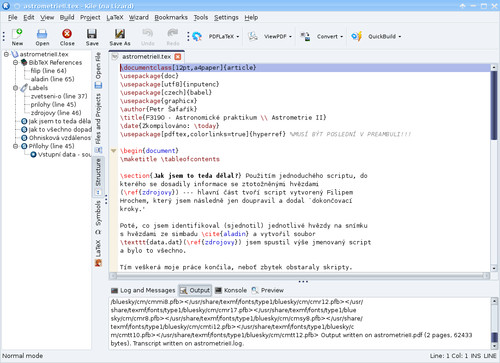Click the 'Line: 1 Col: 1' status text

(x=449, y=356)
